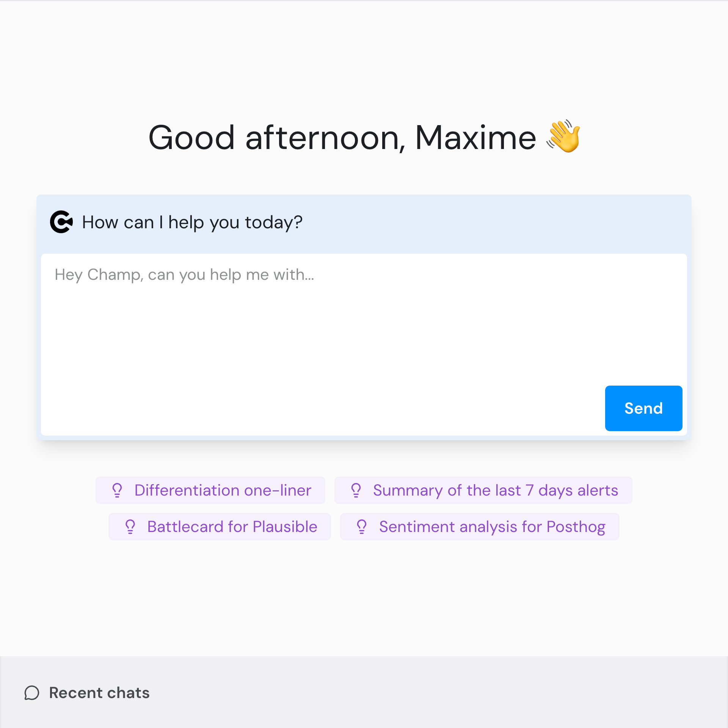Click the Recent chats speech bubble icon
Screen dimensions: 728x728
(32, 693)
